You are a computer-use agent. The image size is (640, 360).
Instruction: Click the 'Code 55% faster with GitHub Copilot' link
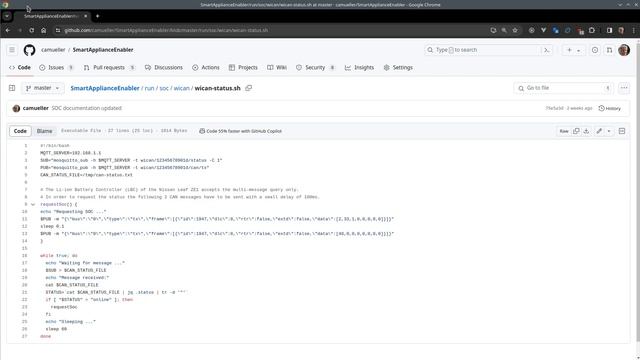(240, 131)
